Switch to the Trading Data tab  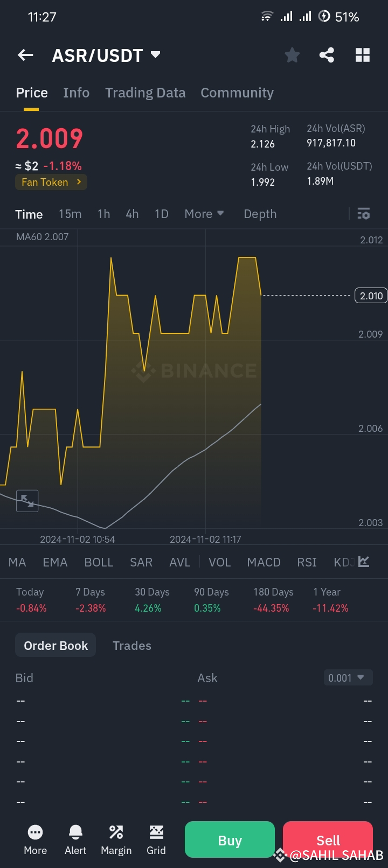pos(145,93)
